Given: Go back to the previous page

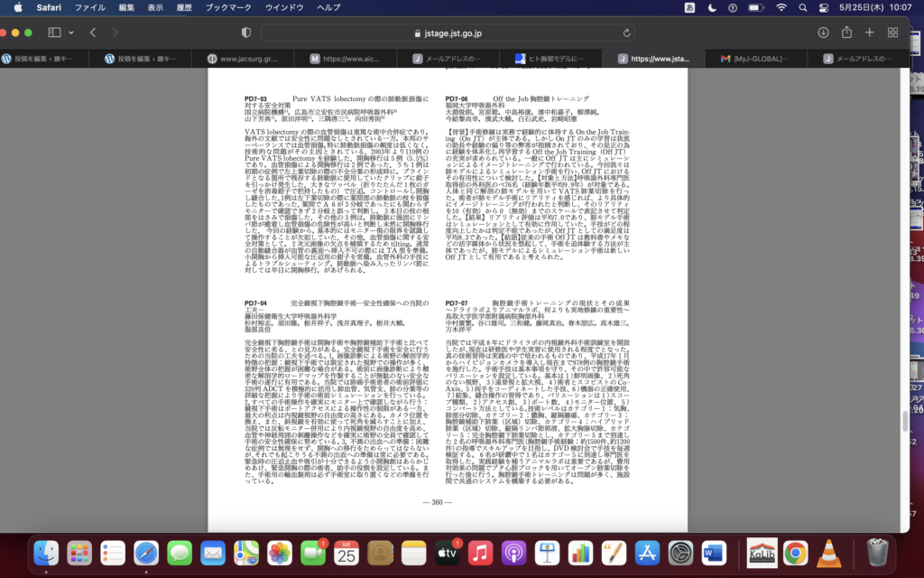Looking at the screenshot, I should [93, 33].
